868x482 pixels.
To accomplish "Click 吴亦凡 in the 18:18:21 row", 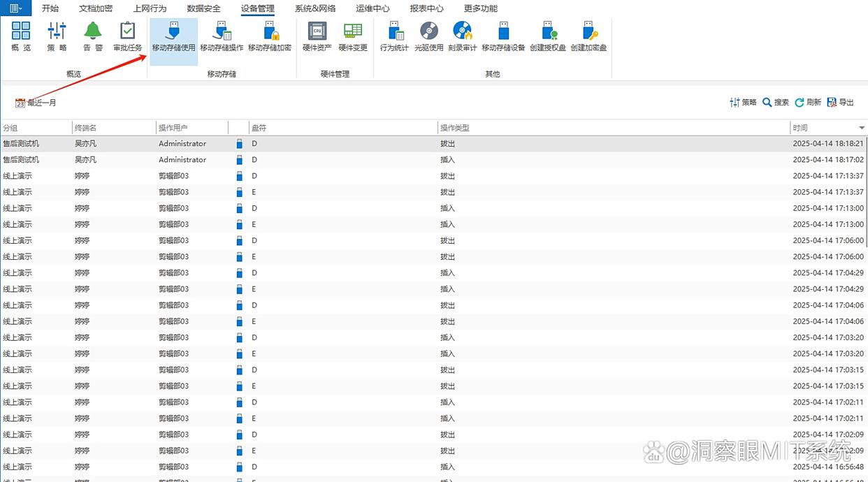I will point(85,143).
